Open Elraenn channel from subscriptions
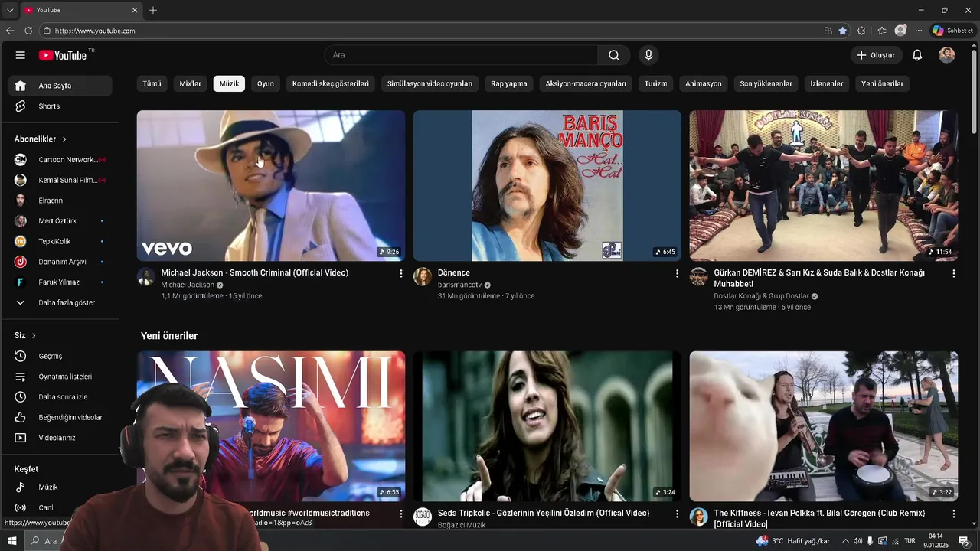 [x=60, y=201]
